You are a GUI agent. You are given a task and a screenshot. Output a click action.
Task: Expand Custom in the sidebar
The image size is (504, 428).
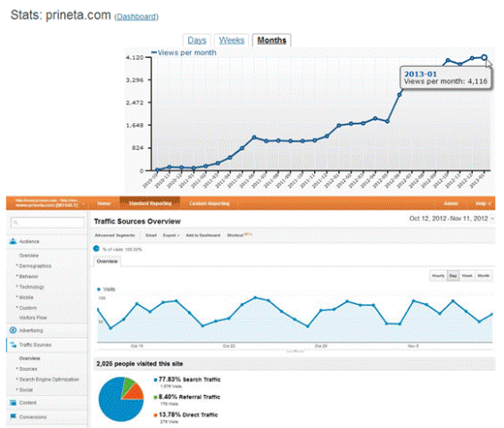(28, 308)
